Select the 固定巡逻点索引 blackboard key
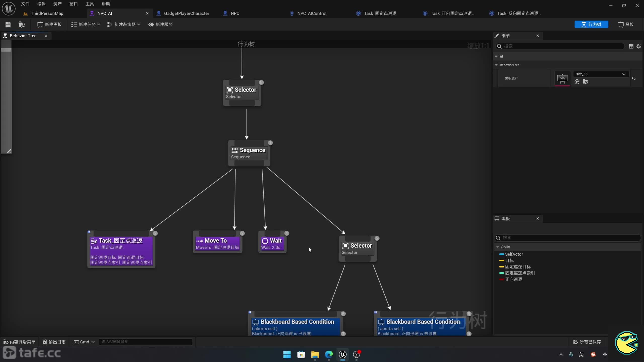The image size is (644, 362). tap(520, 273)
